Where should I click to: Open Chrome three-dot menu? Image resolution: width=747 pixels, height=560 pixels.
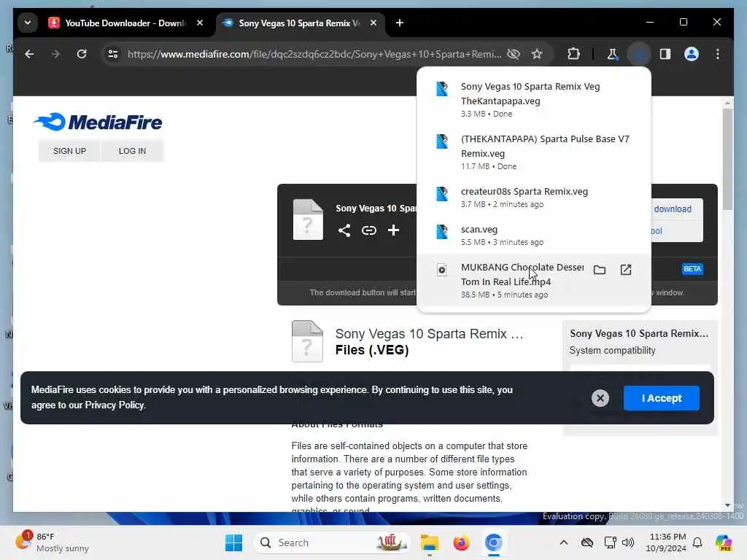click(x=718, y=54)
